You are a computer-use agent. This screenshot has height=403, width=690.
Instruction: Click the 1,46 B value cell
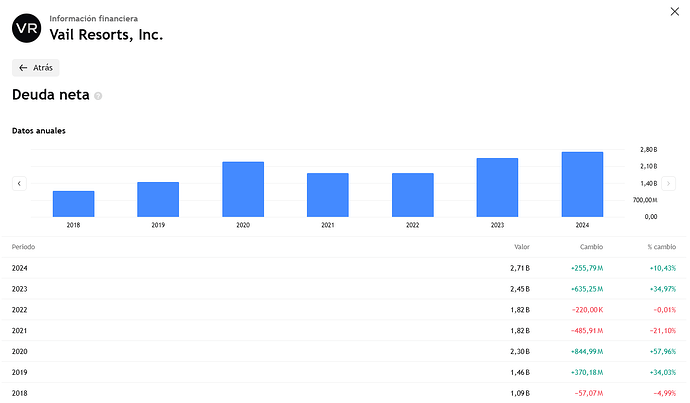tap(520, 372)
